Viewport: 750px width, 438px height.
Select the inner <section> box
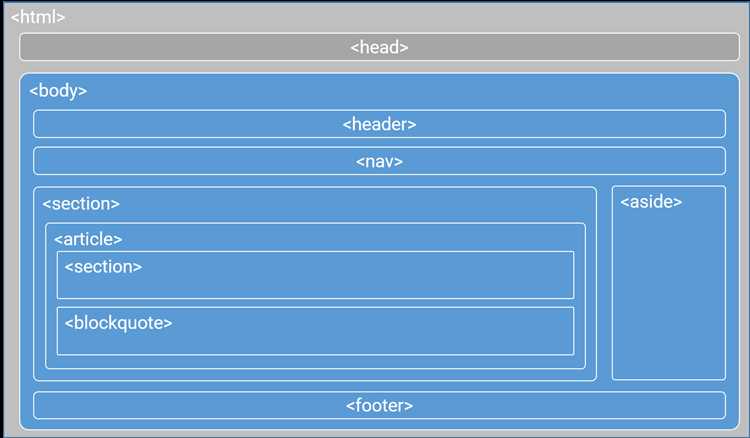(x=315, y=275)
